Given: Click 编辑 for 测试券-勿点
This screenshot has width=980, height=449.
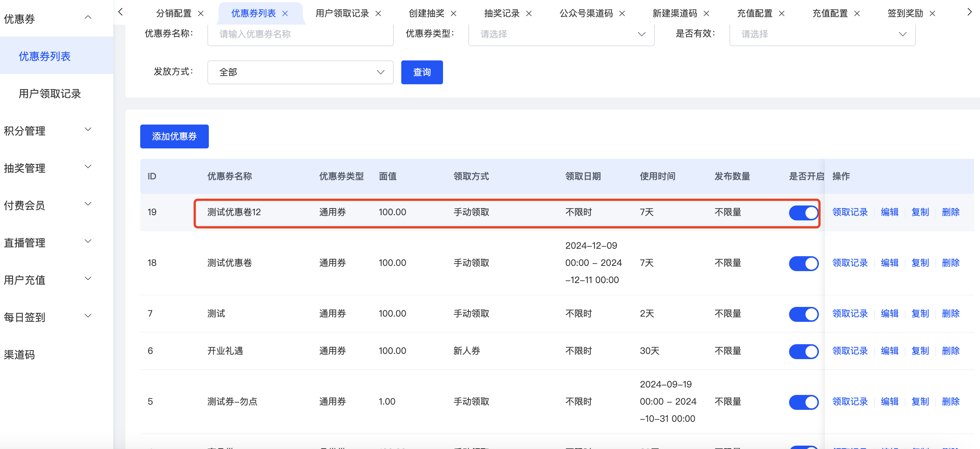Looking at the screenshot, I should point(889,401).
